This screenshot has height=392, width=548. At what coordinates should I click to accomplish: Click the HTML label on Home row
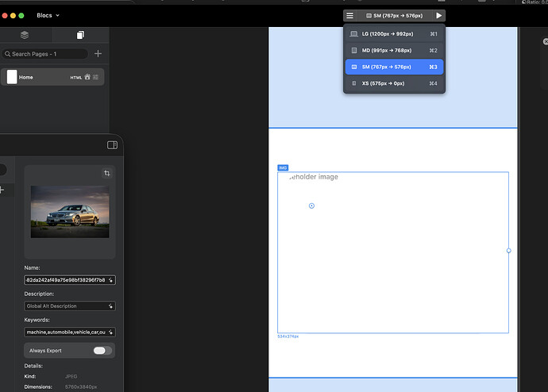[75, 78]
